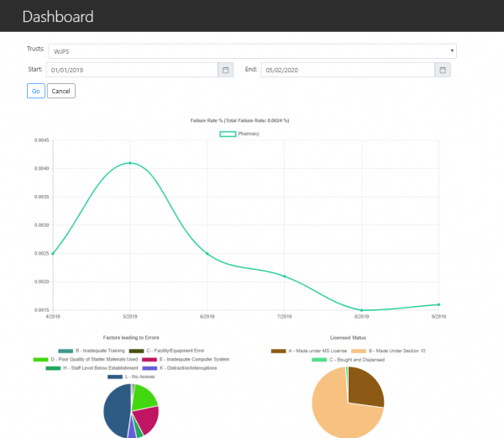Hide H - Staff Level Below Establishment series
The image size is (504, 438).
tap(92, 368)
